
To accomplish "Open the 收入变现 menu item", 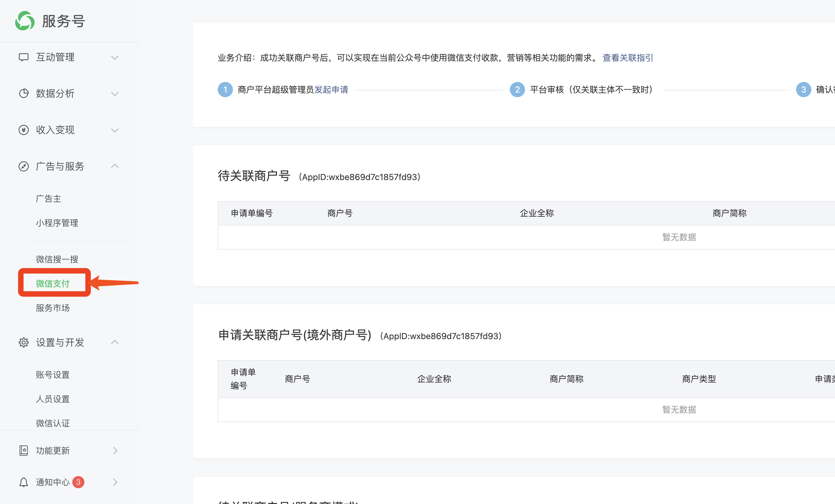I will pyautogui.click(x=55, y=130).
